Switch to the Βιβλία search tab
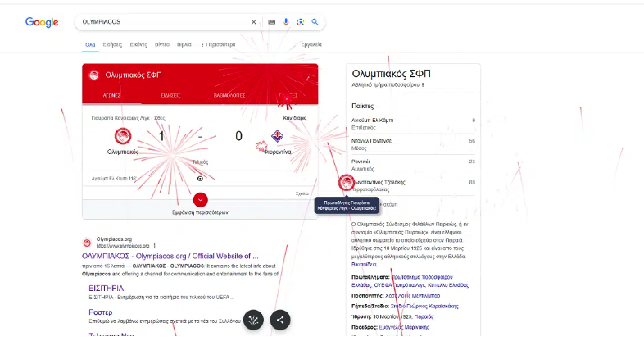The width and height of the screenshot is (644, 355). 184,44
